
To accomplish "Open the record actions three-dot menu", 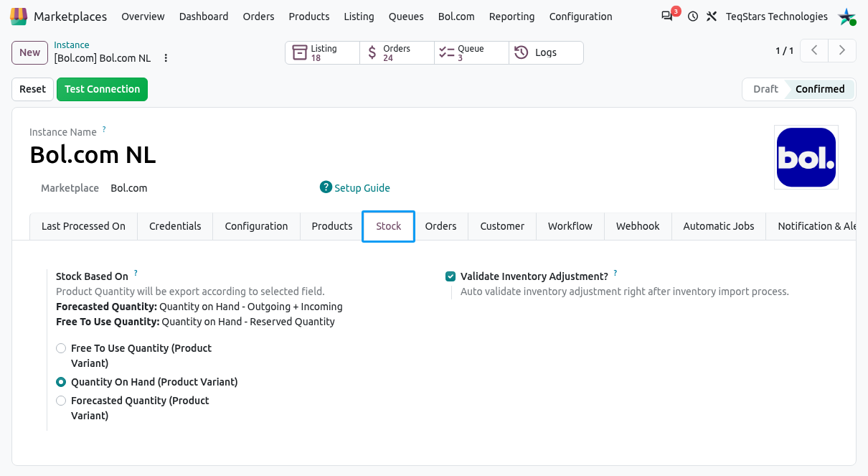I will [166, 58].
